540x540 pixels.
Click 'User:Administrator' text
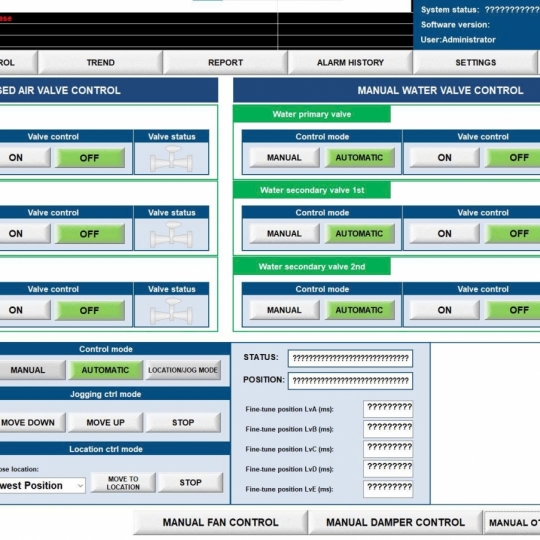458,40
